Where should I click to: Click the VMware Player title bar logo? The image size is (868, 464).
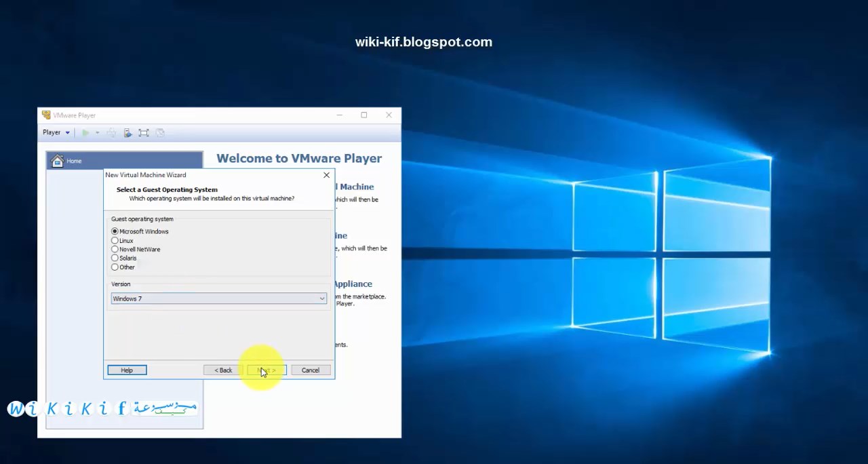tap(46, 115)
